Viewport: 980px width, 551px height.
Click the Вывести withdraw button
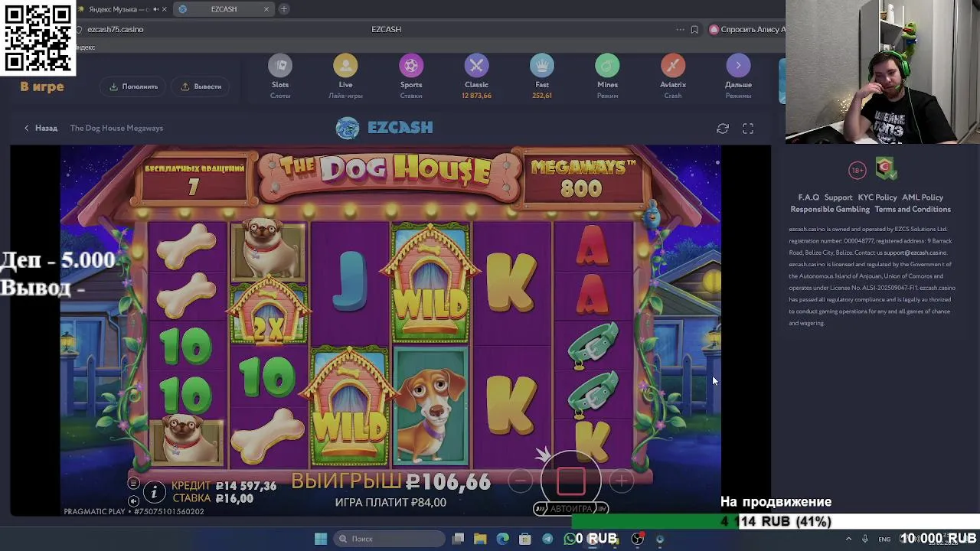click(x=201, y=86)
